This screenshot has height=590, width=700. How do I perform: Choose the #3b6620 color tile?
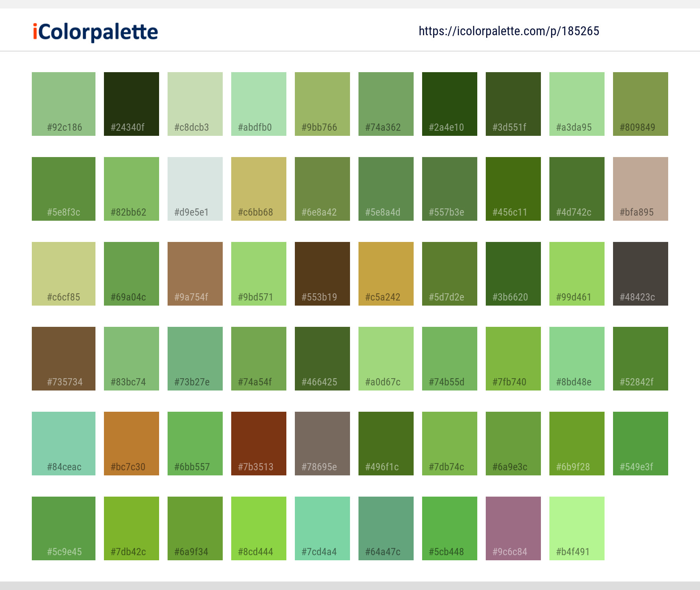(513, 274)
